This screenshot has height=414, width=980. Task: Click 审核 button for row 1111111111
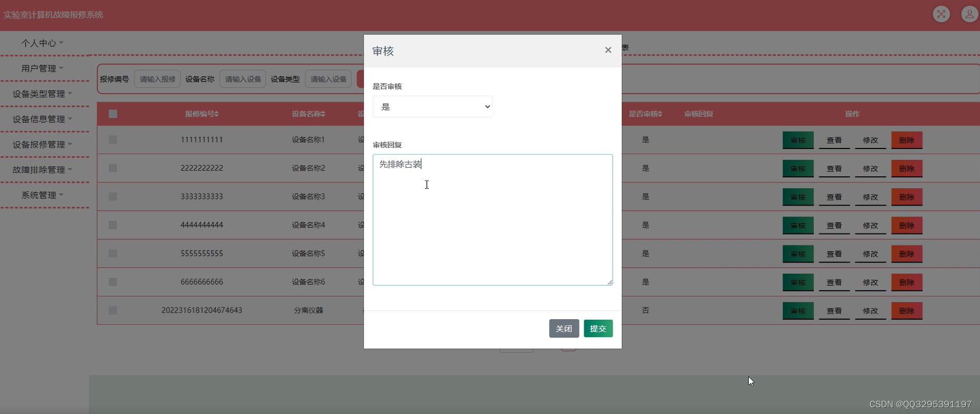pyautogui.click(x=798, y=140)
